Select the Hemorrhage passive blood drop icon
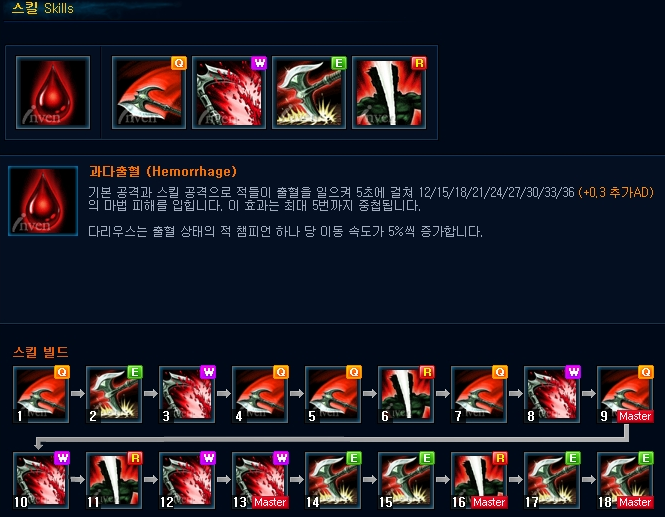This screenshot has width=665, height=517. [x=53, y=92]
